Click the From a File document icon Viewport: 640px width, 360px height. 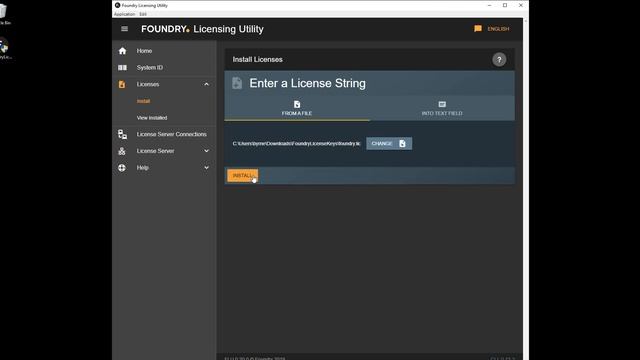(x=297, y=104)
